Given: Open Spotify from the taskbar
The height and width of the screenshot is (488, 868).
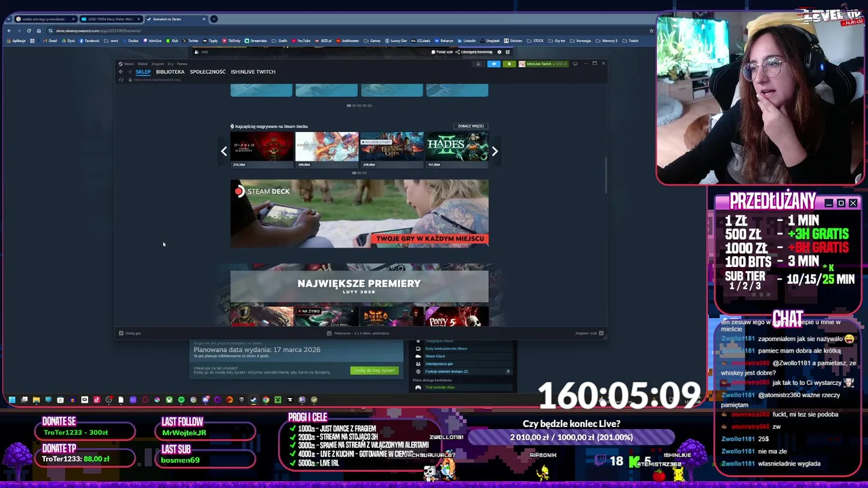Looking at the screenshot, I should pyautogui.click(x=181, y=400).
